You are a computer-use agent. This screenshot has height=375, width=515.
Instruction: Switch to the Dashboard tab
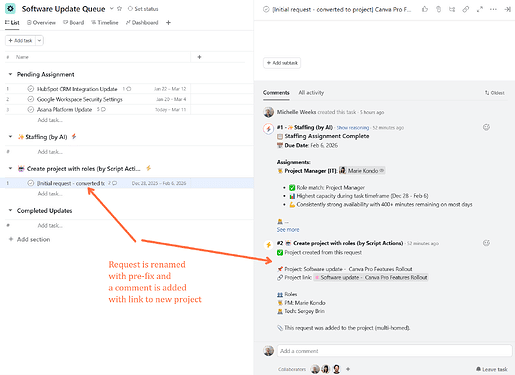tap(142, 23)
